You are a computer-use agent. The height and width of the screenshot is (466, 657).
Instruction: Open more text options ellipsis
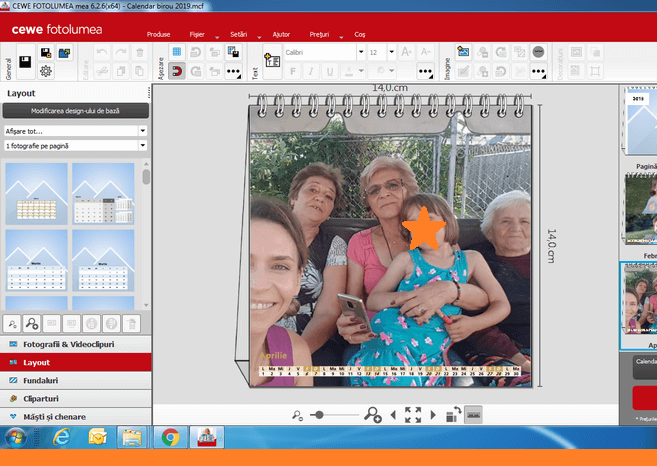pyautogui.click(x=425, y=71)
